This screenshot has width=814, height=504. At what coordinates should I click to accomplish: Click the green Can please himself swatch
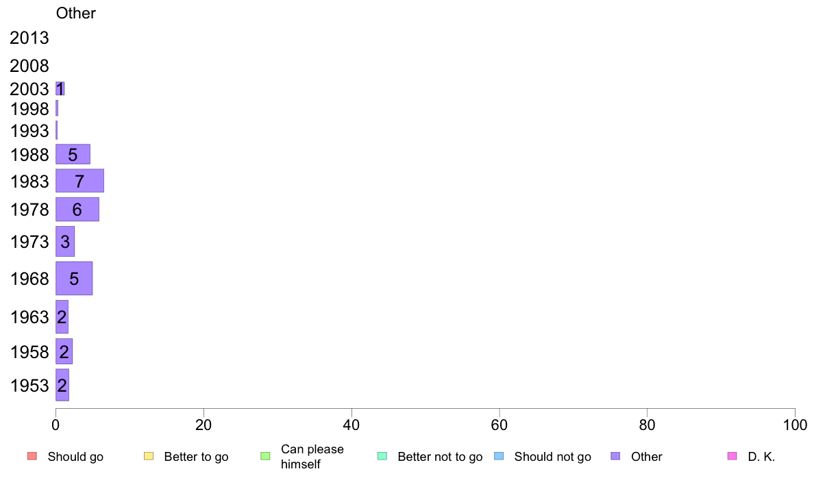coord(265,456)
